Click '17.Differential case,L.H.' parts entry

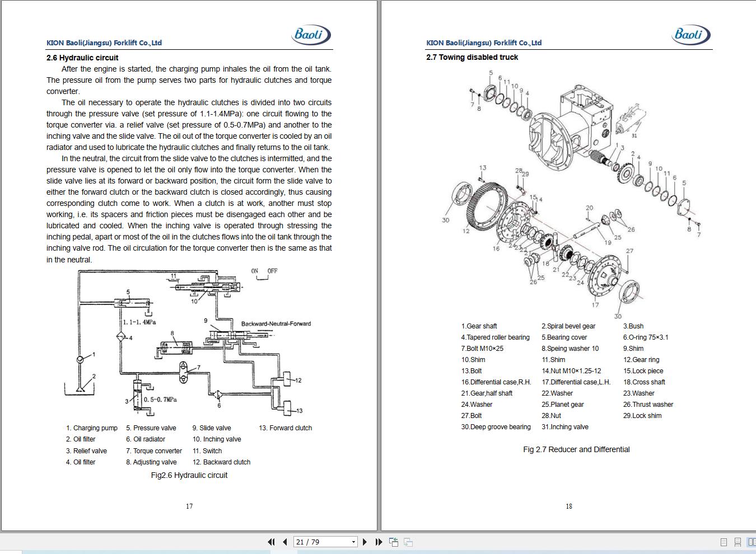576,382
